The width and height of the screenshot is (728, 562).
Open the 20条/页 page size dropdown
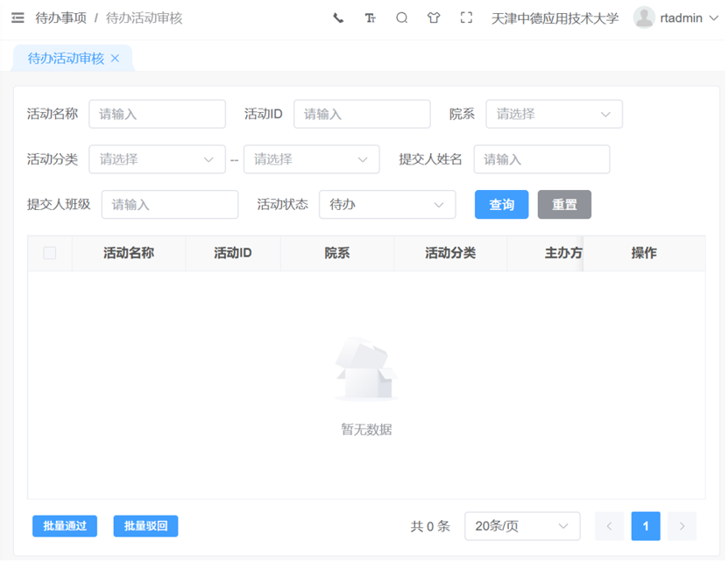pyautogui.click(x=524, y=528)
